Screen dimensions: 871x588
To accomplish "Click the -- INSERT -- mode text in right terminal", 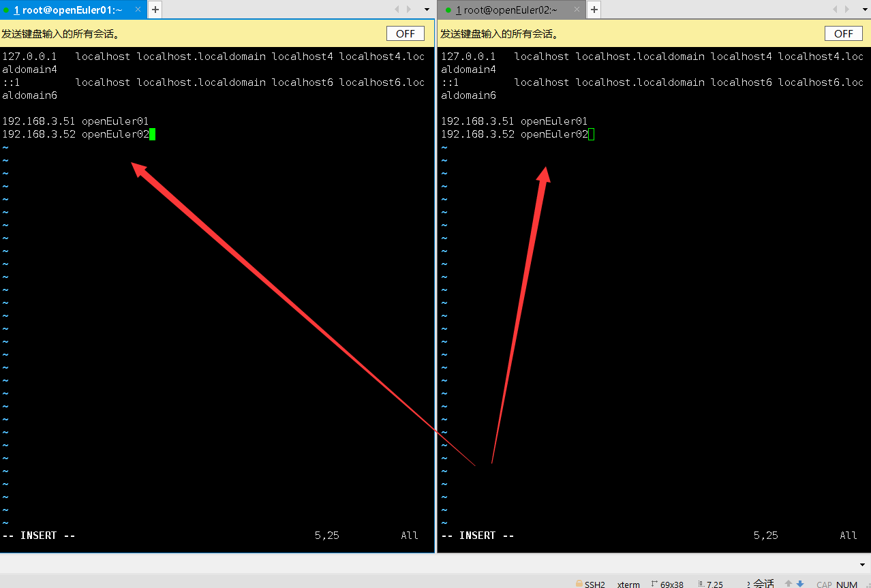I will (477, 536).
